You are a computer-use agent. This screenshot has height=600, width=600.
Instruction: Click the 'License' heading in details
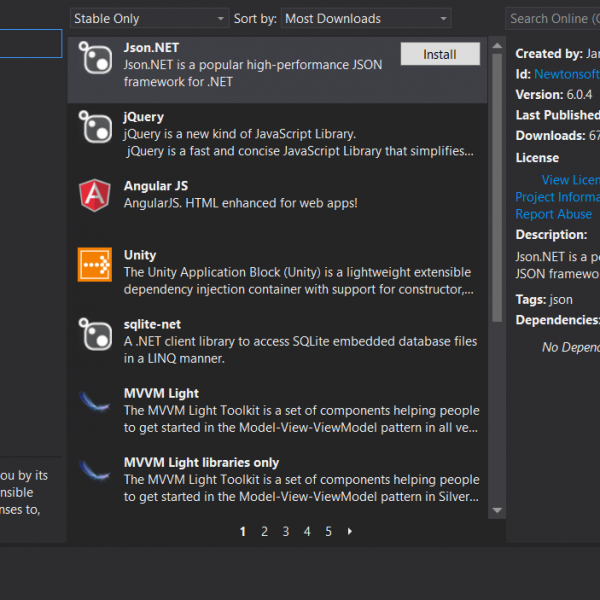click(x=537, y=158)
